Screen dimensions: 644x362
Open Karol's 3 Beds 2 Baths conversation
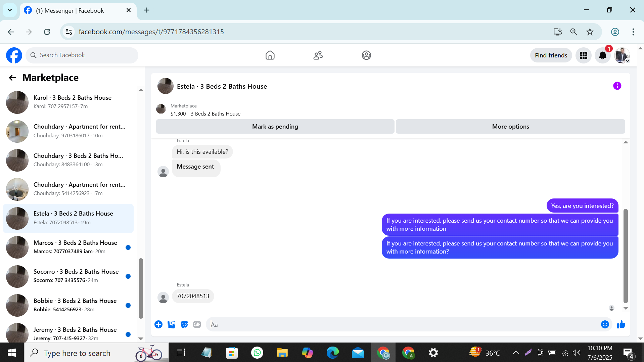pos(68,102)
